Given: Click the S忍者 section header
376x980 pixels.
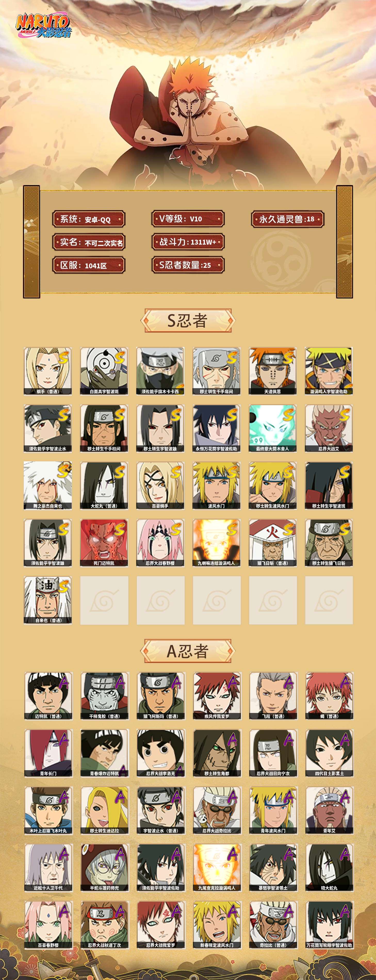Looking at the screenshot, I should (188, 320).
